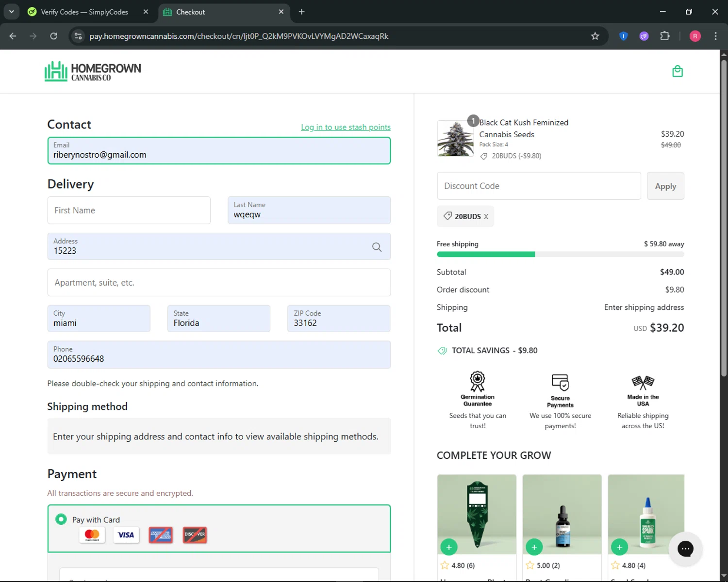
Task: Click the Mastercard card logo
Action: click(x=92, y=535)
